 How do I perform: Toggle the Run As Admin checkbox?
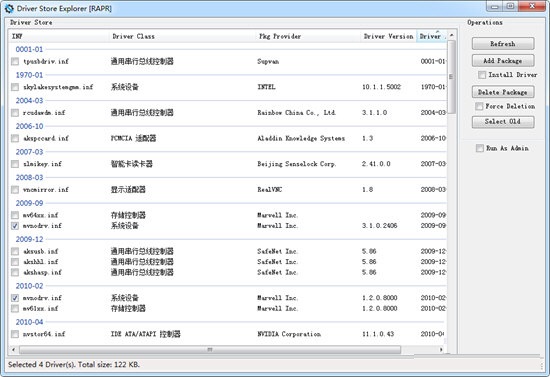(479, 148)
